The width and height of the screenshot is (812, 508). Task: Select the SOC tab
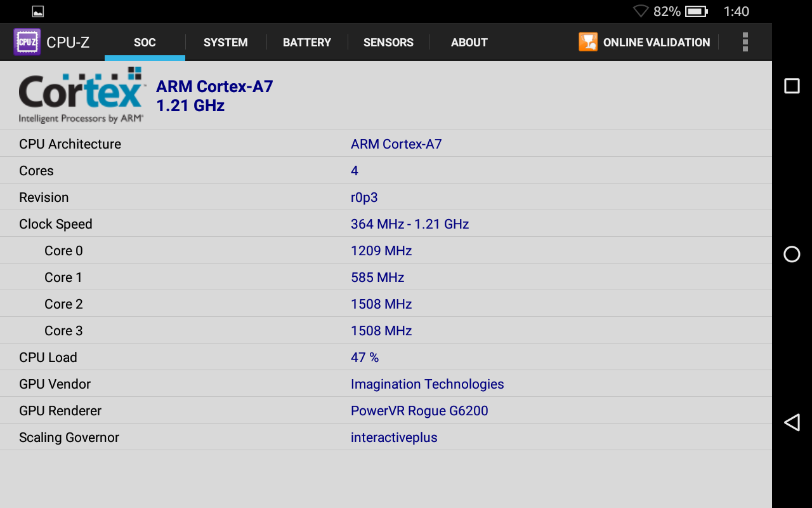145,43
